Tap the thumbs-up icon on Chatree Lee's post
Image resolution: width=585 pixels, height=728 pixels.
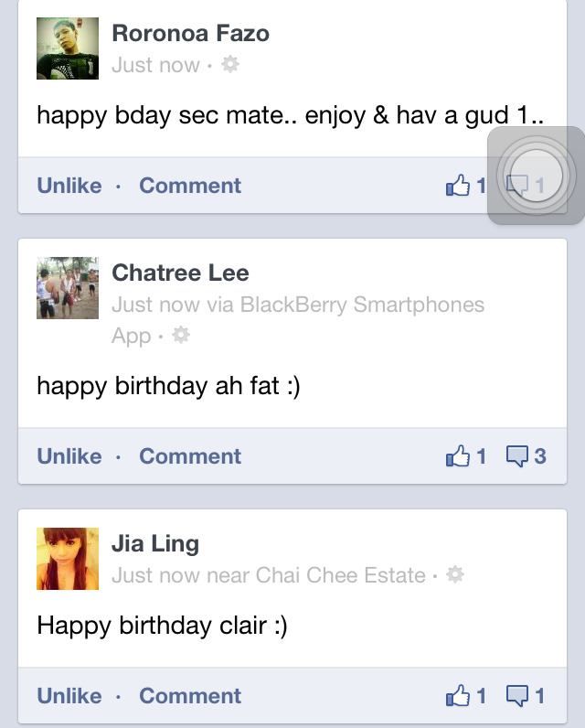[x=457, y=456]
